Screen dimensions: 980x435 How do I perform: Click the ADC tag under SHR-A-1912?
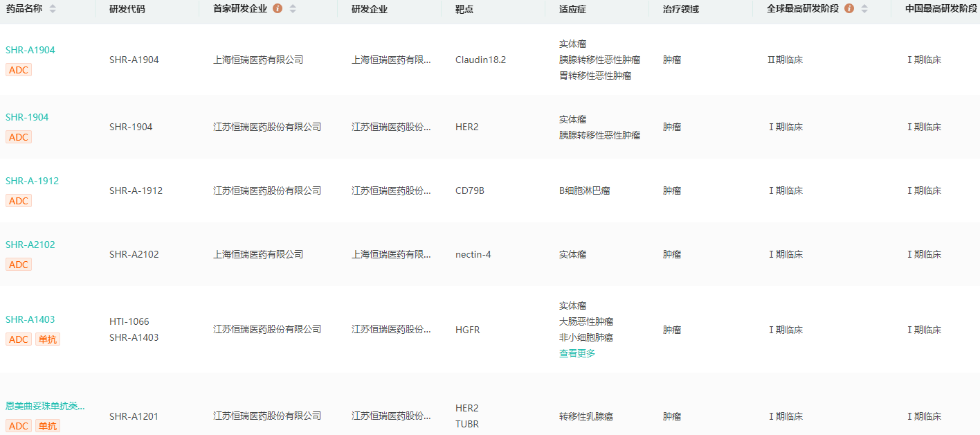pos(19,201)
